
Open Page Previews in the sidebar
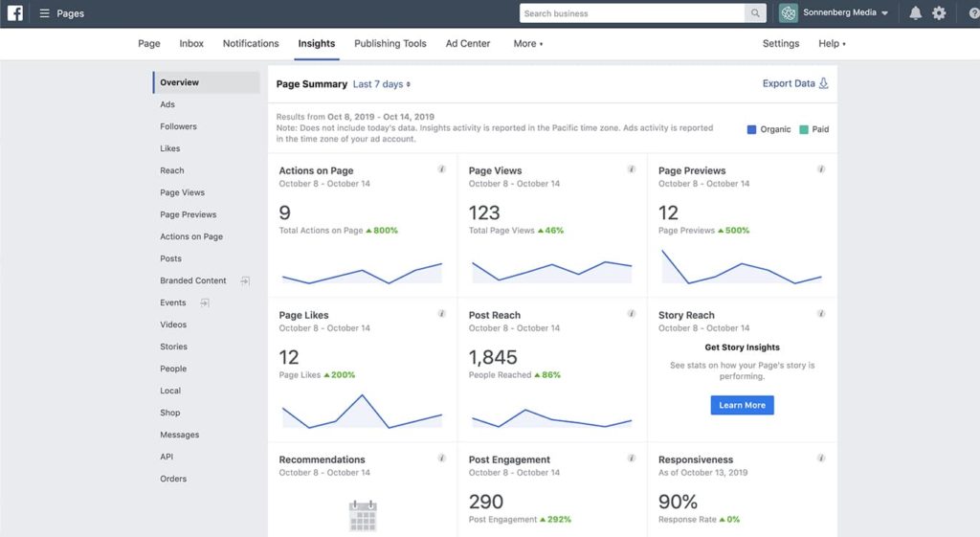189,214
